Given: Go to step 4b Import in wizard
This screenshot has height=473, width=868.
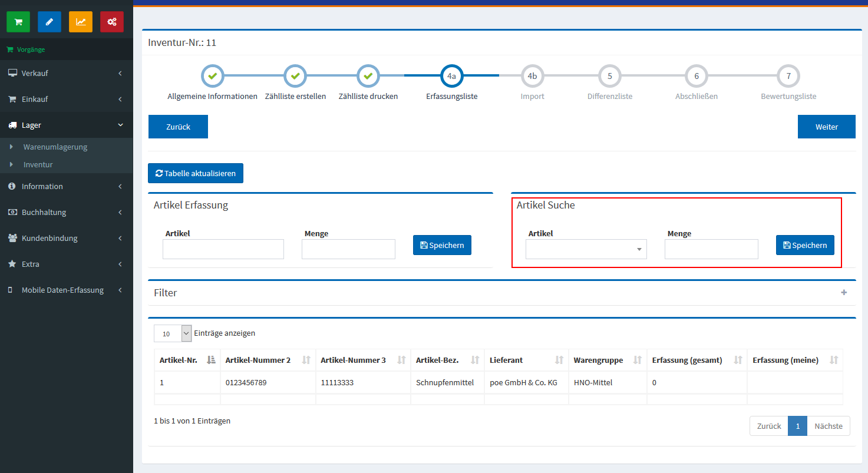Looking at the screenshot, I should [x=532, y=76].
